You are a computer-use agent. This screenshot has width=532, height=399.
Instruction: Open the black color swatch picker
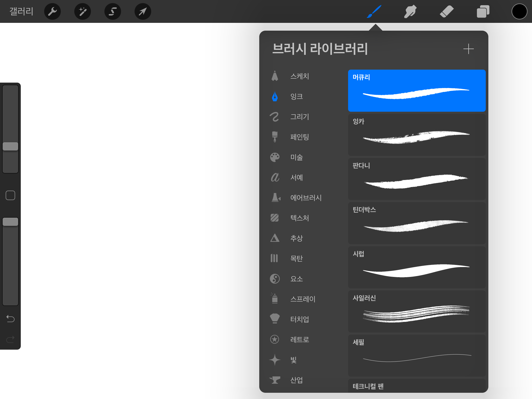[x=519, y=11]
